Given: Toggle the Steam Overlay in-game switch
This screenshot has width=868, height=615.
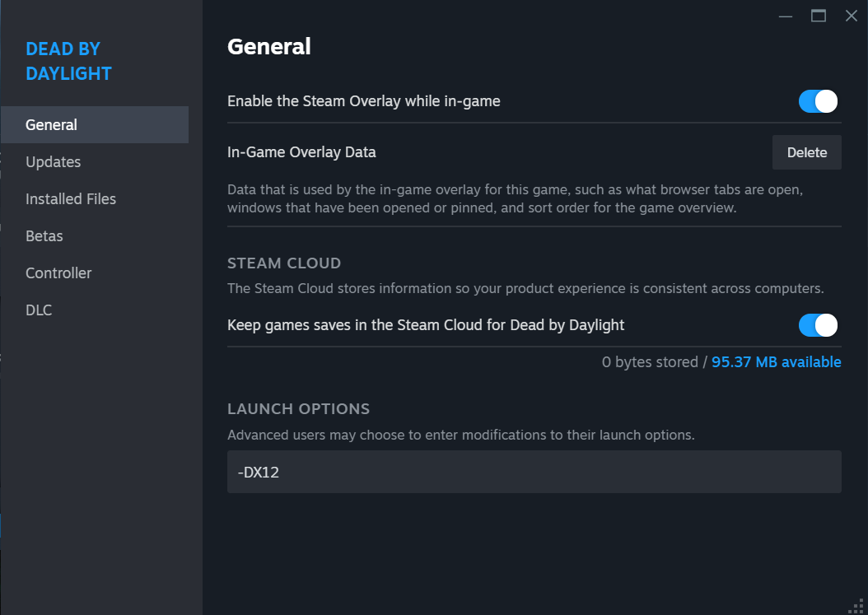Looking at the screenshot, I should pyautogui.click(x=818, y=101).
